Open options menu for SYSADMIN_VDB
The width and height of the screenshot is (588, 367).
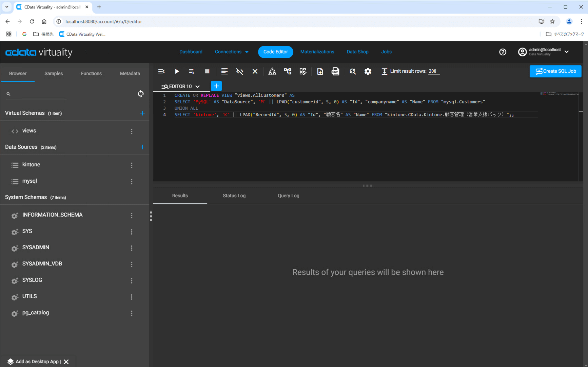[x=132, y=264]
